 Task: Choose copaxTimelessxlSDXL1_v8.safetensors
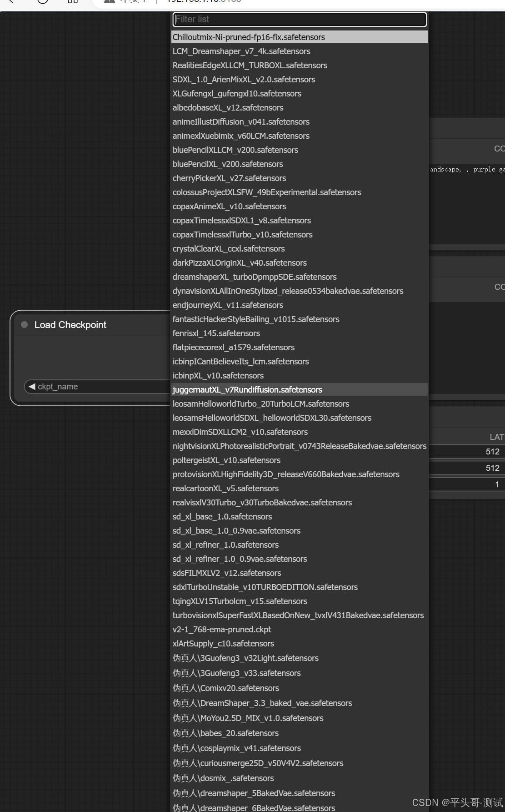[x=300, y=221]
